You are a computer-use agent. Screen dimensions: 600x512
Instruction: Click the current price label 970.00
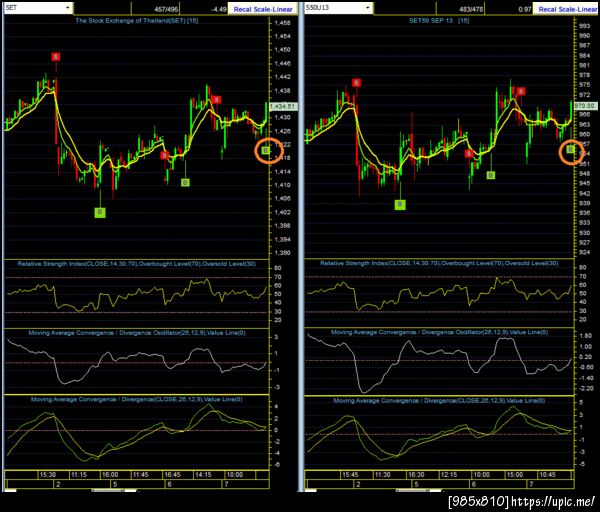pyautogui.click(x=585, y=105)
